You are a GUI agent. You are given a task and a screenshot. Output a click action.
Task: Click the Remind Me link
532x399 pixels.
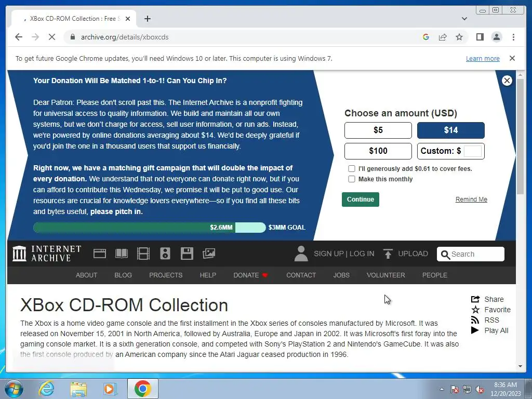click(471, 199)
